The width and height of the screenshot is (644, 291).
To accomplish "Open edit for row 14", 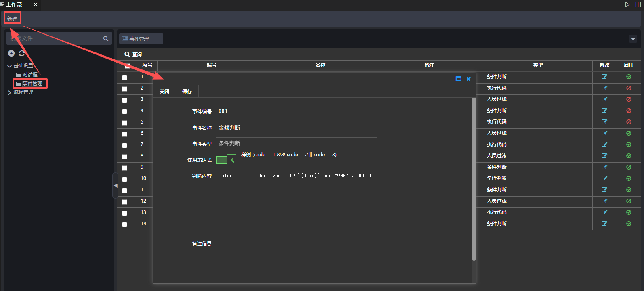I will pyautogui.click(x=604, y=224).
